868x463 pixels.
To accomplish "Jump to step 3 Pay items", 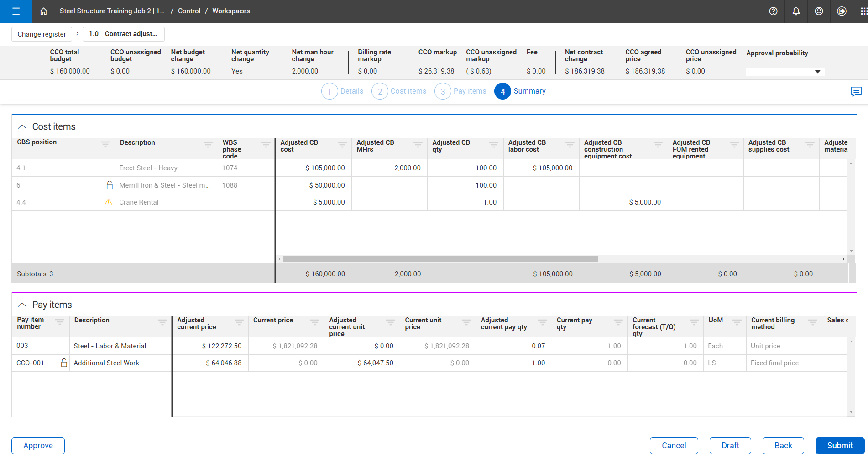I will [461, 91].
